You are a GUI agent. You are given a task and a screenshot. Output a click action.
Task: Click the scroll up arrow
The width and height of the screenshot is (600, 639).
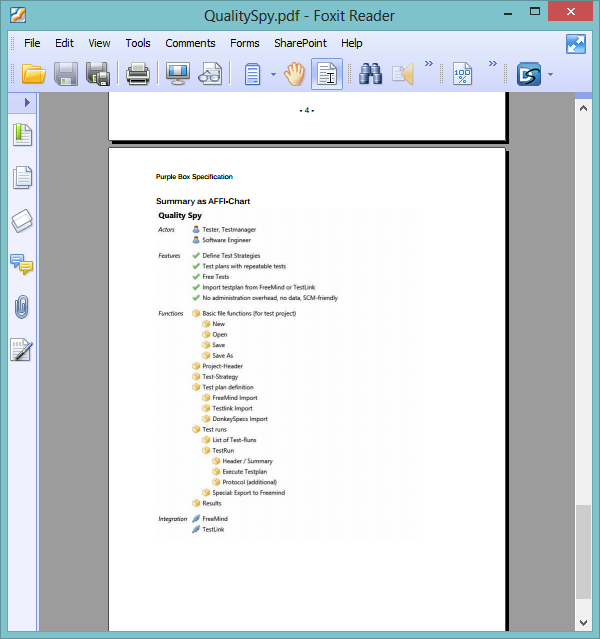[583, 108]
